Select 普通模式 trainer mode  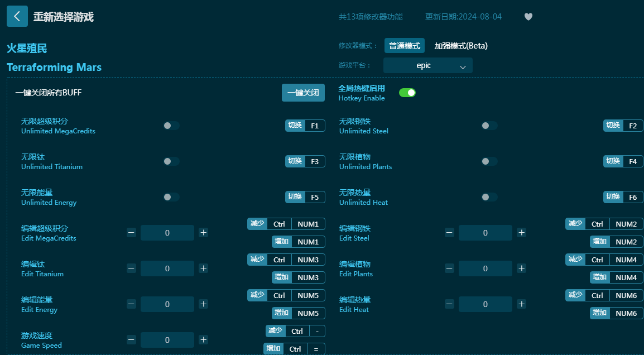click(405, 46)
